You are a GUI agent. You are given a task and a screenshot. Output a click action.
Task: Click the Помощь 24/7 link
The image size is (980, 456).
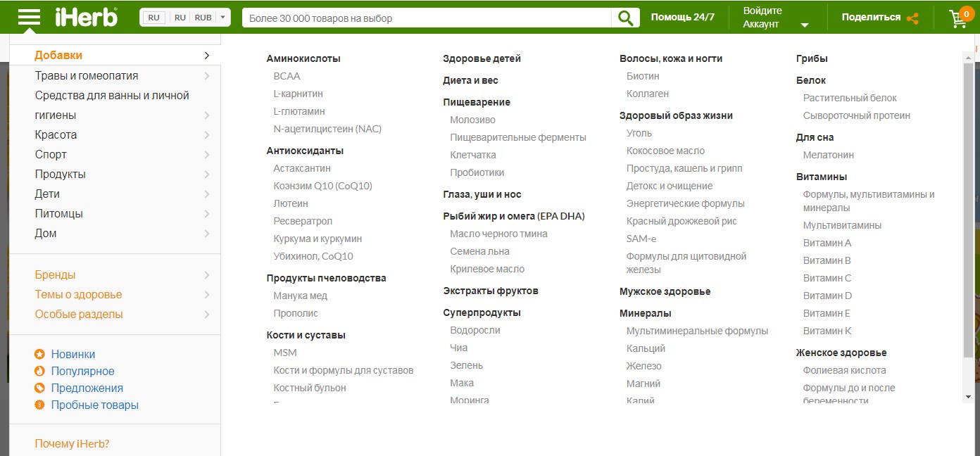(682, 18)
